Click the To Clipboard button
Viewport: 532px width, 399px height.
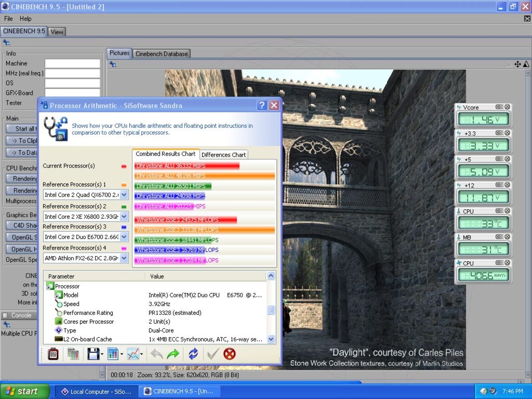click(x=22, y=141)
